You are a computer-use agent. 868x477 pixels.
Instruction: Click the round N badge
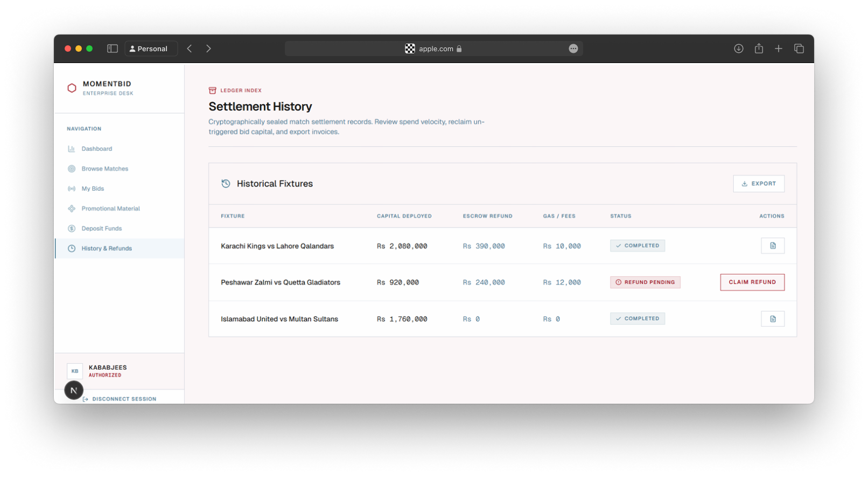[74, 390]
